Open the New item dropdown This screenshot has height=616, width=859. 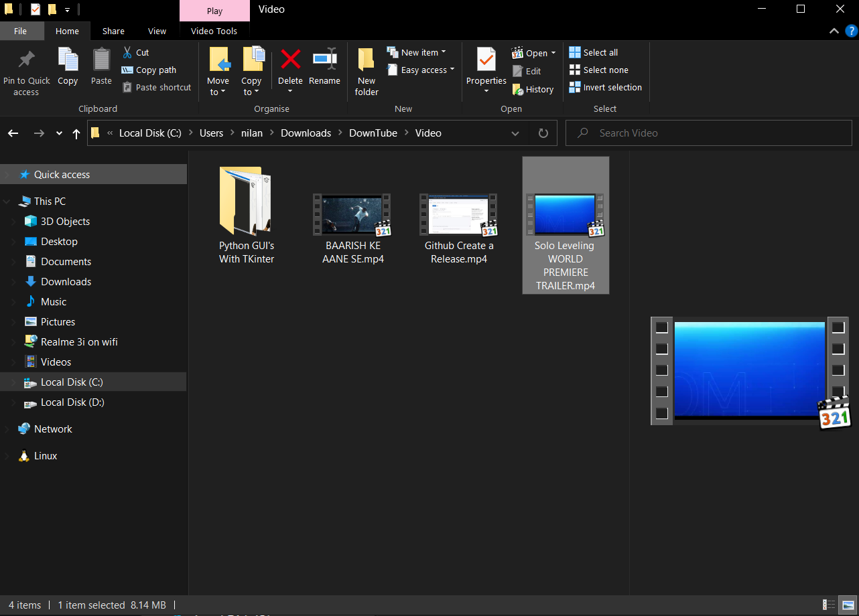tap(417, 52)
